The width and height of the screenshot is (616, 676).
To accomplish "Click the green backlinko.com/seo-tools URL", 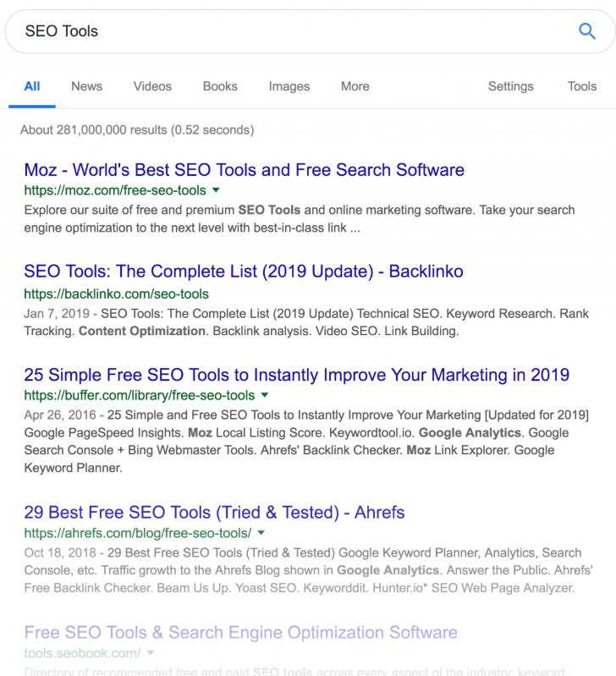I will coord(117,294).
